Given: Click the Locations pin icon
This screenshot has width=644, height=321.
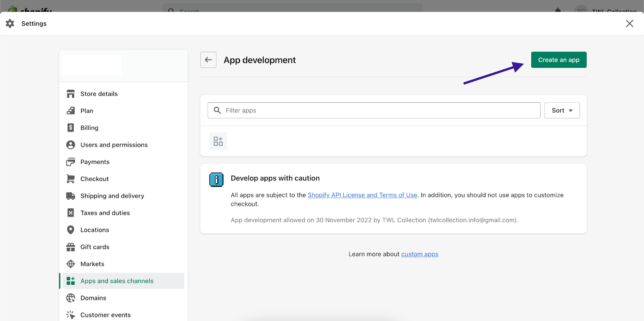Looking at the screenshot, I should click(70, 230).
